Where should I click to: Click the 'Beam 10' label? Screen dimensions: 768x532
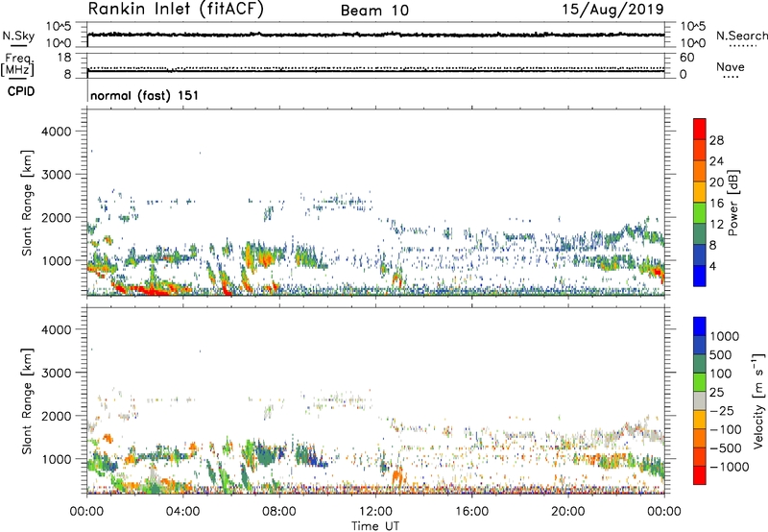[x=374, y=11]
